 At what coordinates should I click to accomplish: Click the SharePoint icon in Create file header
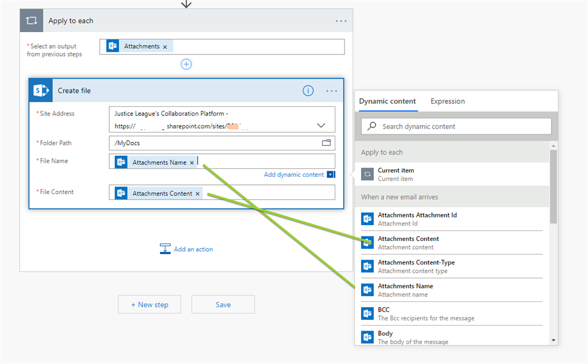click(x=41, y=91)
